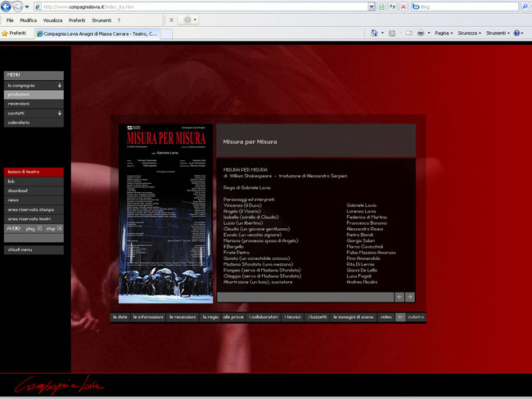This screenshot has width=532, height=399.
Task: Open the i collaboratori tab
Action: click(x=264, y=317)
